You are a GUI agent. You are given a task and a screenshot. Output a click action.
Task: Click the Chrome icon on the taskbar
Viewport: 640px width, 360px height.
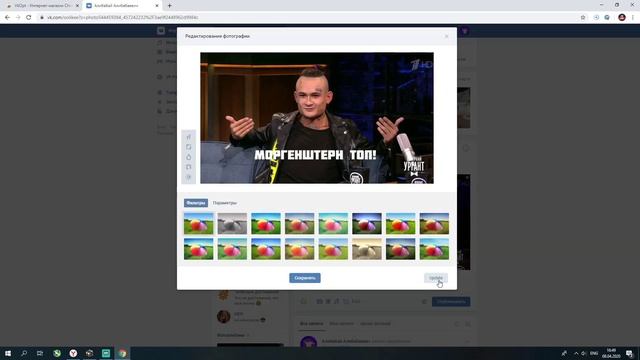(x=122, y=353)
